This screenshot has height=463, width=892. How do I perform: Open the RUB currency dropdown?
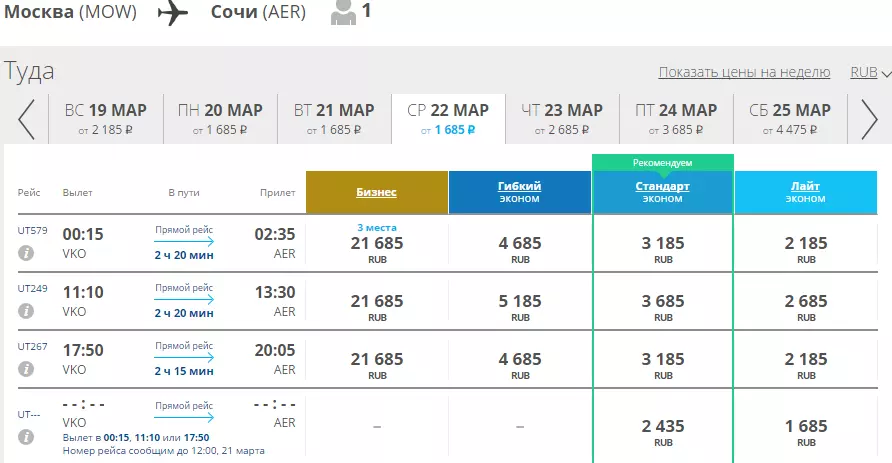tap(870, 72)
